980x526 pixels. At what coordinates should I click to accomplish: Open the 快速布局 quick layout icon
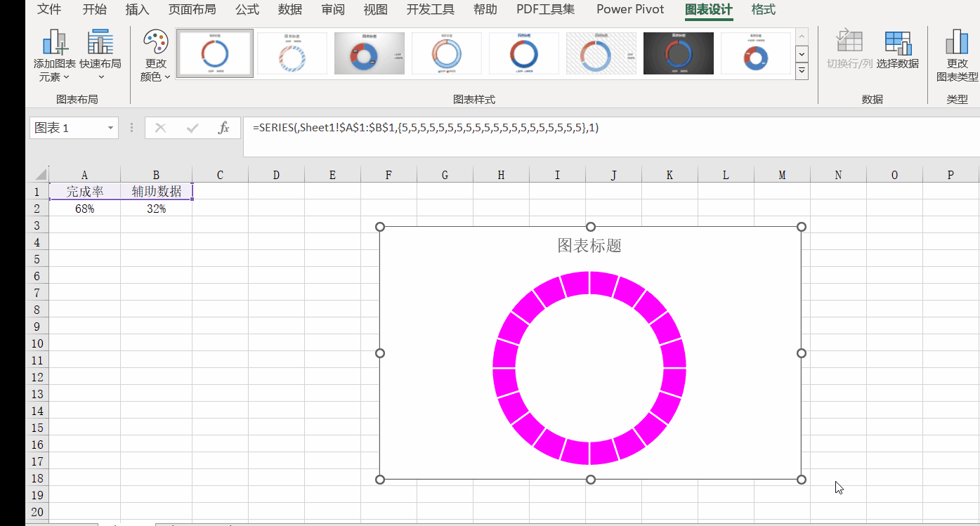coord(100,43)
